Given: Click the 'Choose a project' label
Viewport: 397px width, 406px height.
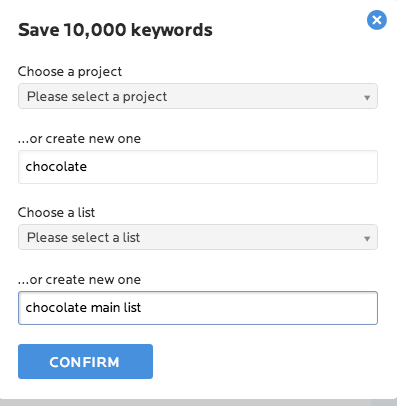Looking at the screenshot, I should [x=70, y=72].
